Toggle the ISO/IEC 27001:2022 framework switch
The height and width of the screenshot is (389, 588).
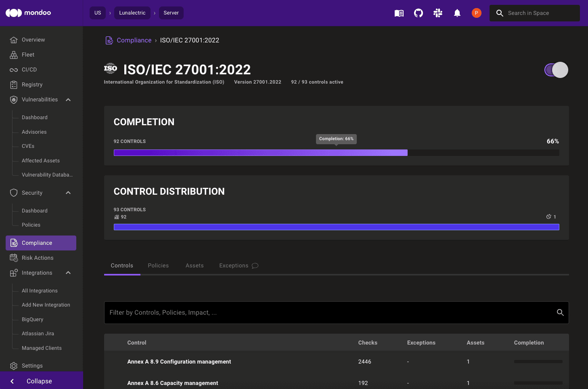[x=556, y=70]
